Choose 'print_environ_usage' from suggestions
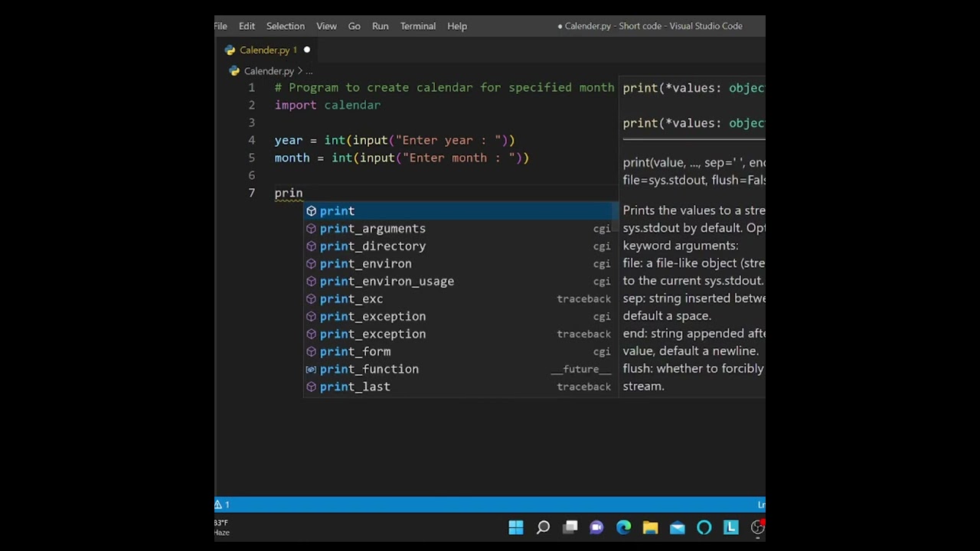980x551 pixels. click(460, 281)
